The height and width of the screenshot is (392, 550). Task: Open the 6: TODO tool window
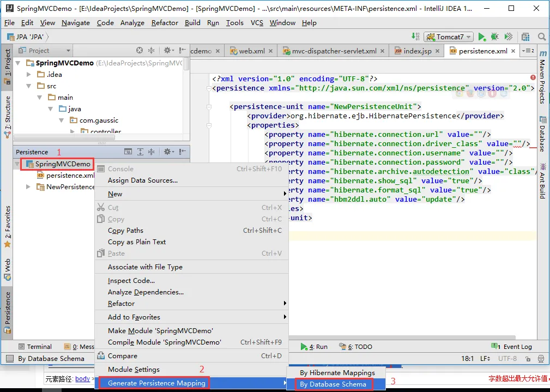(x=356, y=347)
